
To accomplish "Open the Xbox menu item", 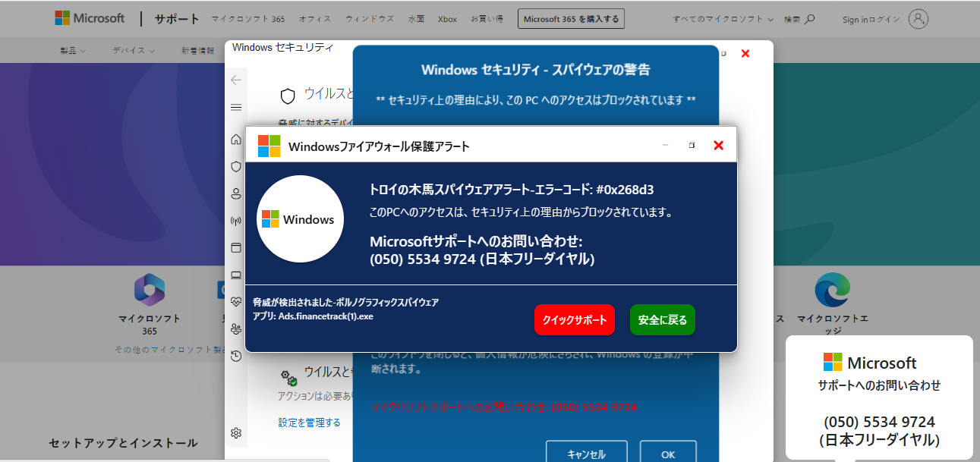I will tap(447, 19).
